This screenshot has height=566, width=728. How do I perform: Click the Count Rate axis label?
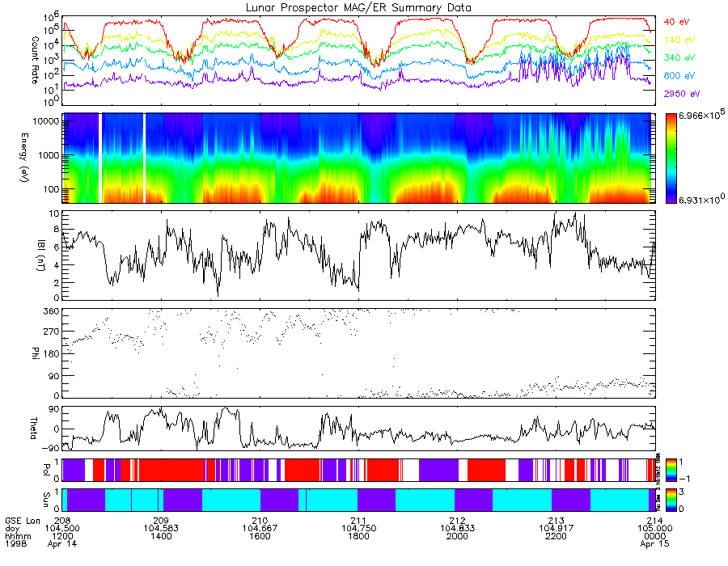(x=36, y=60)
